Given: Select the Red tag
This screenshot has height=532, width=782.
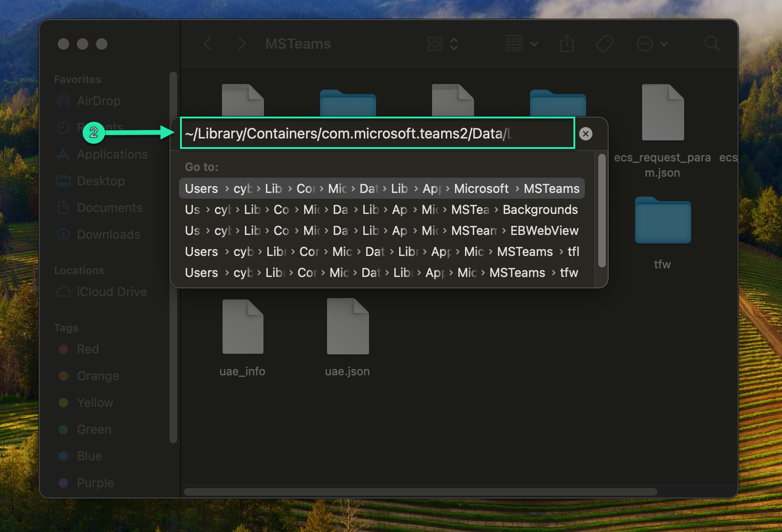Looking at the screenshot, I should (79, 349).
